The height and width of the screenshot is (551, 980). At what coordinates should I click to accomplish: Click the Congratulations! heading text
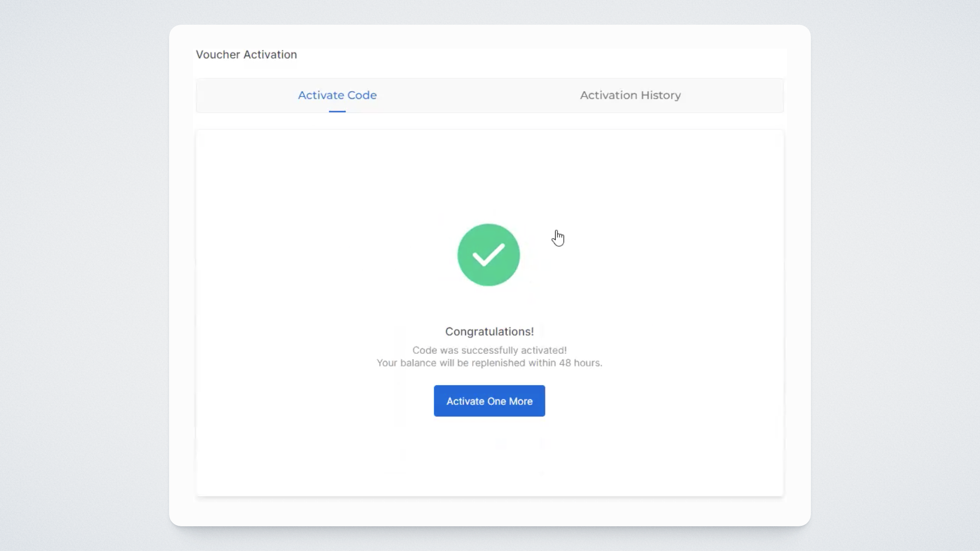tap(489, 332)
